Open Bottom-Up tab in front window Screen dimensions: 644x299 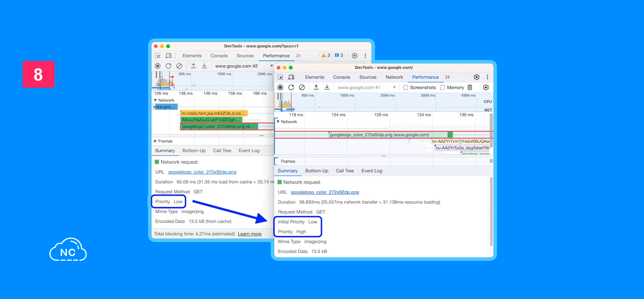[x=317, y=171]
